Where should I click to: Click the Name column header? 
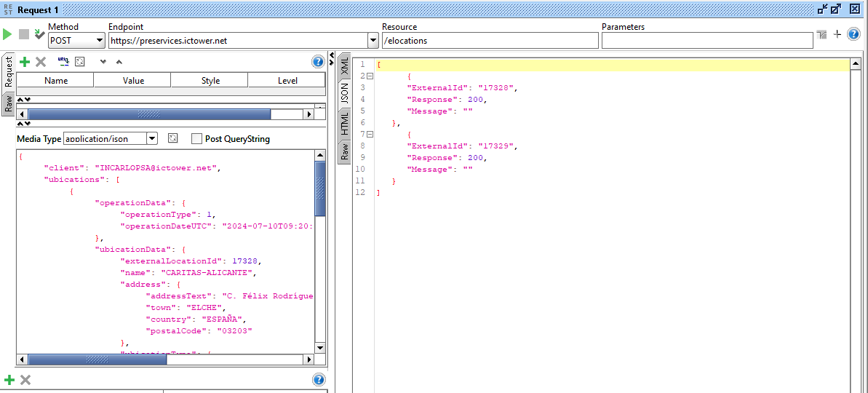[55, 80]
